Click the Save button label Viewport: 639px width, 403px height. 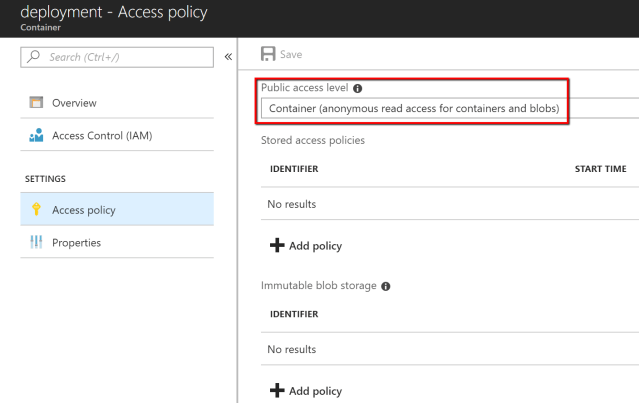coord(291,54)
